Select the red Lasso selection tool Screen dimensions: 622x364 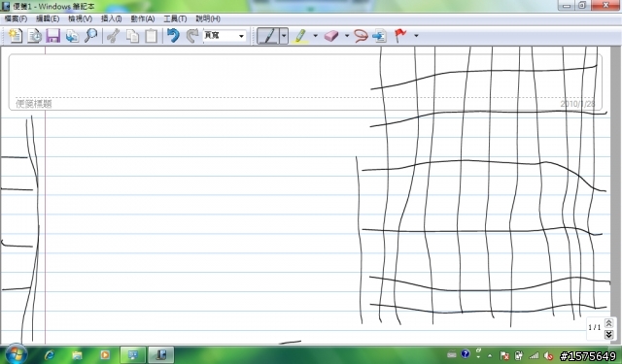(x=361, y=36)
